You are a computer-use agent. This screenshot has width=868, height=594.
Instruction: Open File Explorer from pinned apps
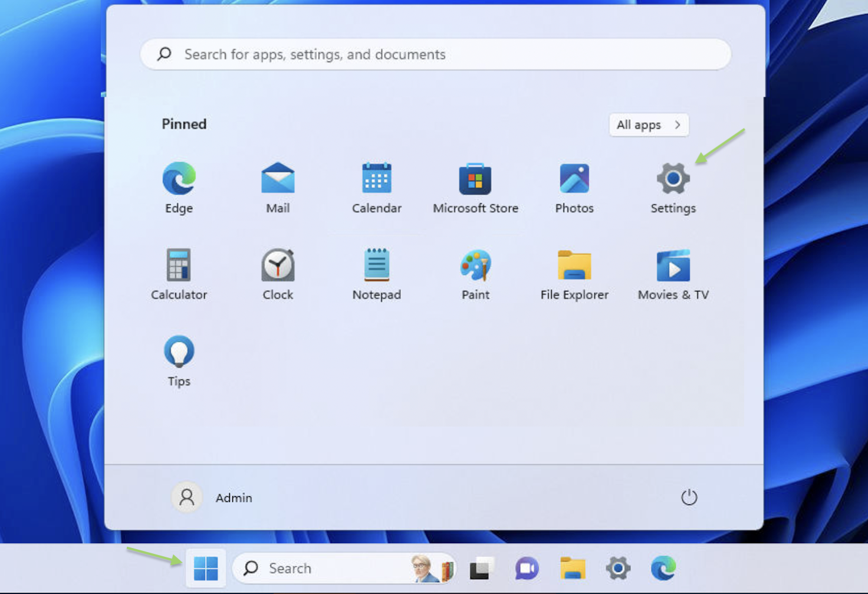(x=574, y=275)
